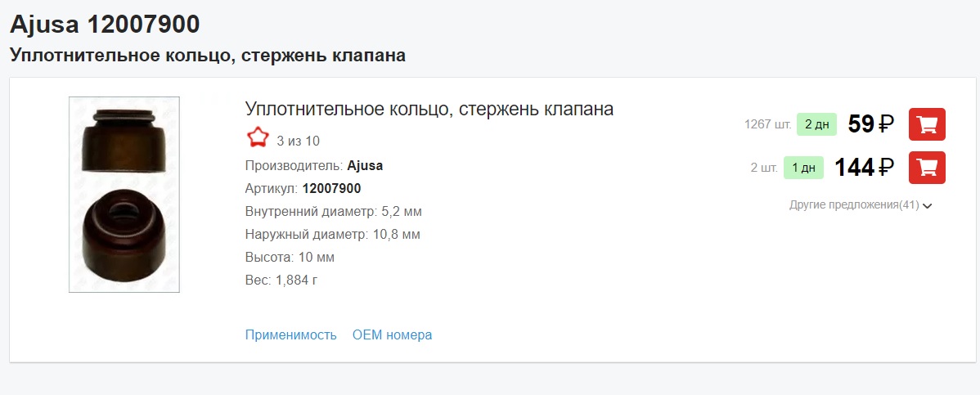Viewport: 980px width, 395px height.
Task: Click the 3 из 10 rating text
Action: [299, 141]
